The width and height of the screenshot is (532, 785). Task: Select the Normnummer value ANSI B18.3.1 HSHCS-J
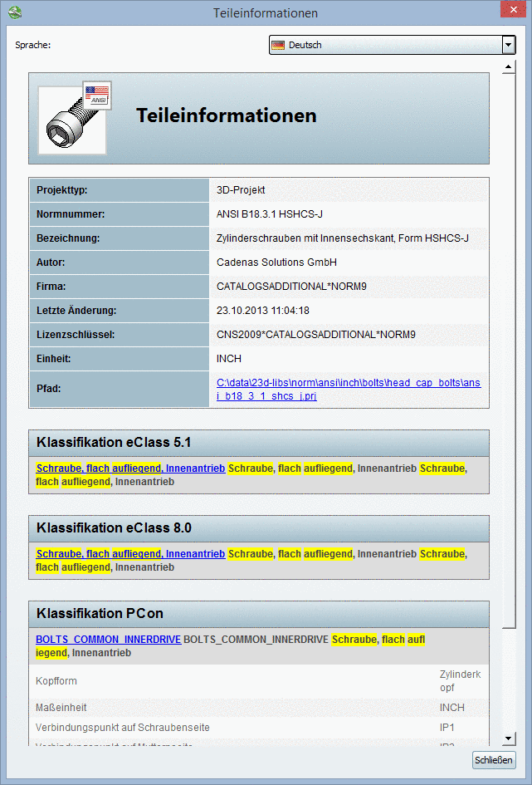[x=270, y=215]
